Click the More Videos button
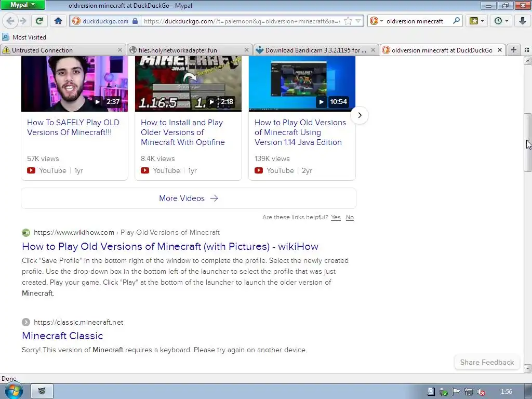Viewport: 532px width, 399px height. (189, 198)
